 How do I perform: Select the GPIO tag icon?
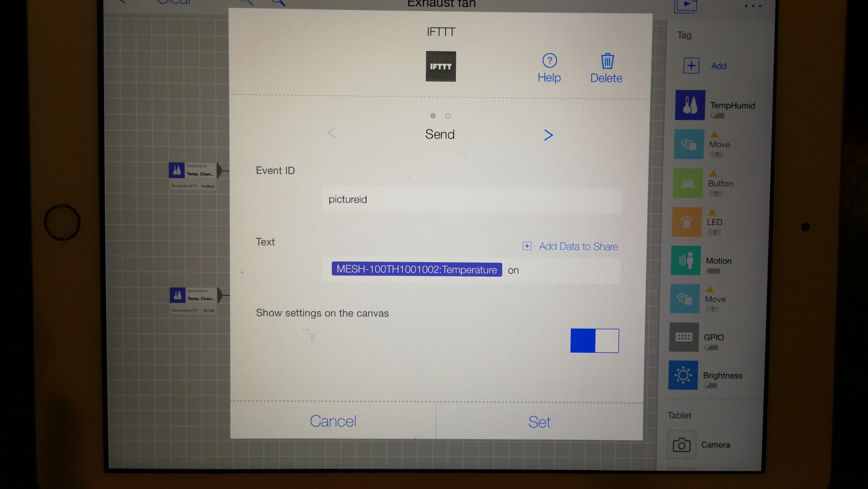(684, 337)
